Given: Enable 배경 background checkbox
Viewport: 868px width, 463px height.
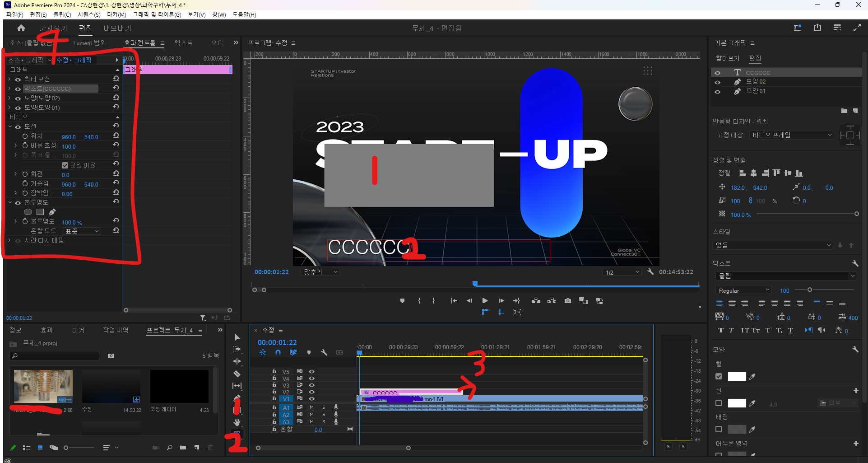Looking at the screenshot, I should (x=719, y=429).
